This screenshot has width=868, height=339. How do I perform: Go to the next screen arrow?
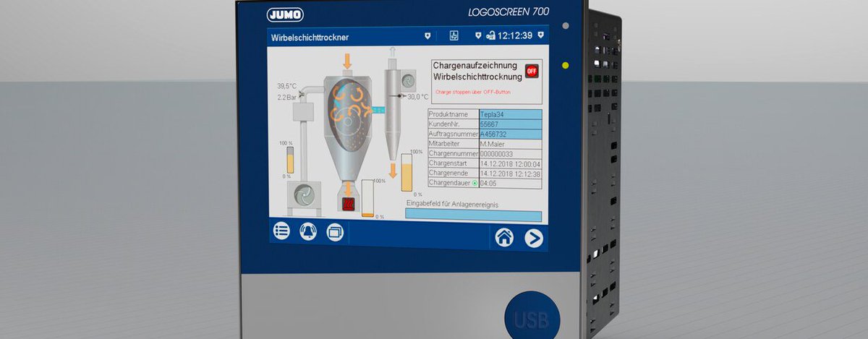(x=534, y=238)
